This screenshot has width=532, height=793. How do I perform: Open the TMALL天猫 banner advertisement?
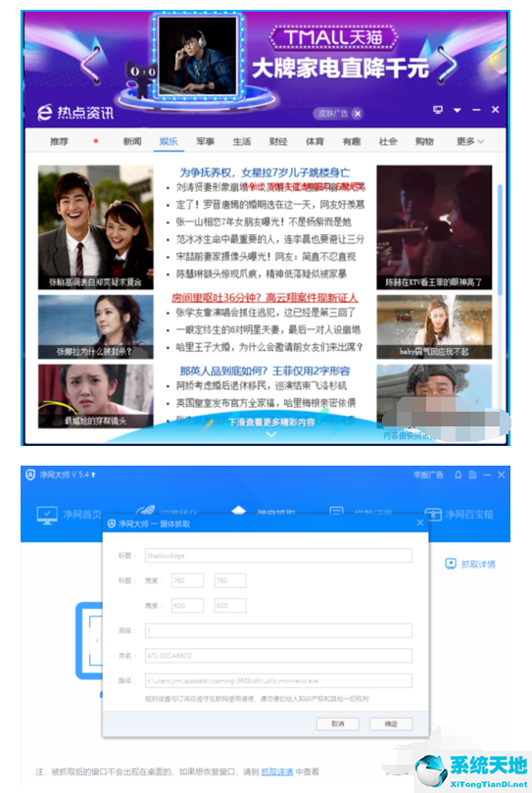(334, 37)
